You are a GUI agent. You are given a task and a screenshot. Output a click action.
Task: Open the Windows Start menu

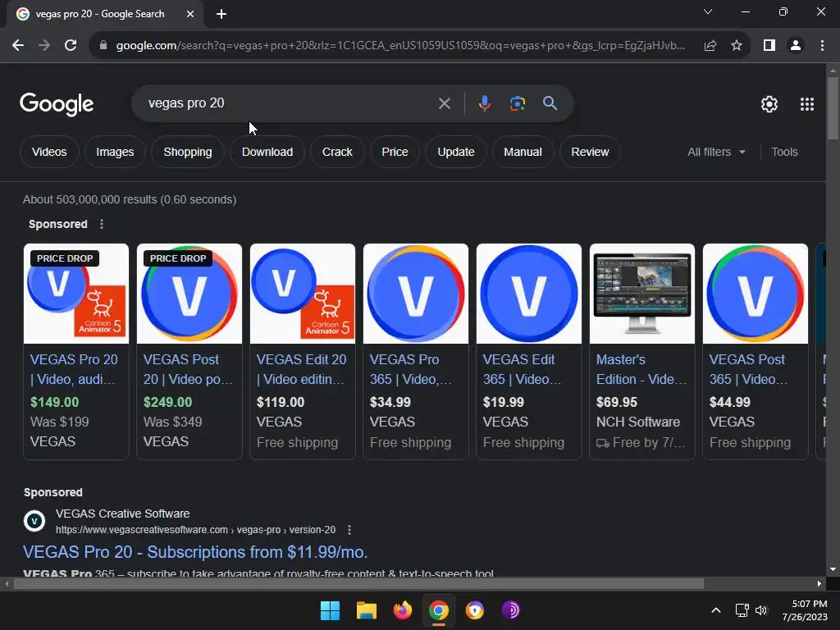[x=330, y=610]
